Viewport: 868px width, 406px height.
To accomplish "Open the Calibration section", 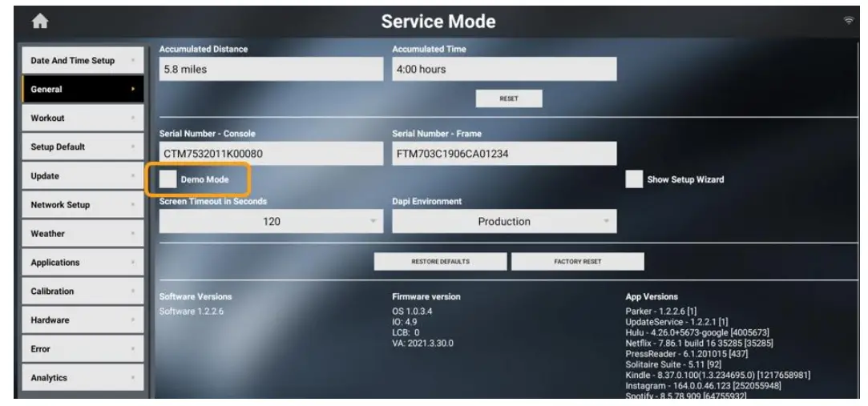I will tap(83, 291).
